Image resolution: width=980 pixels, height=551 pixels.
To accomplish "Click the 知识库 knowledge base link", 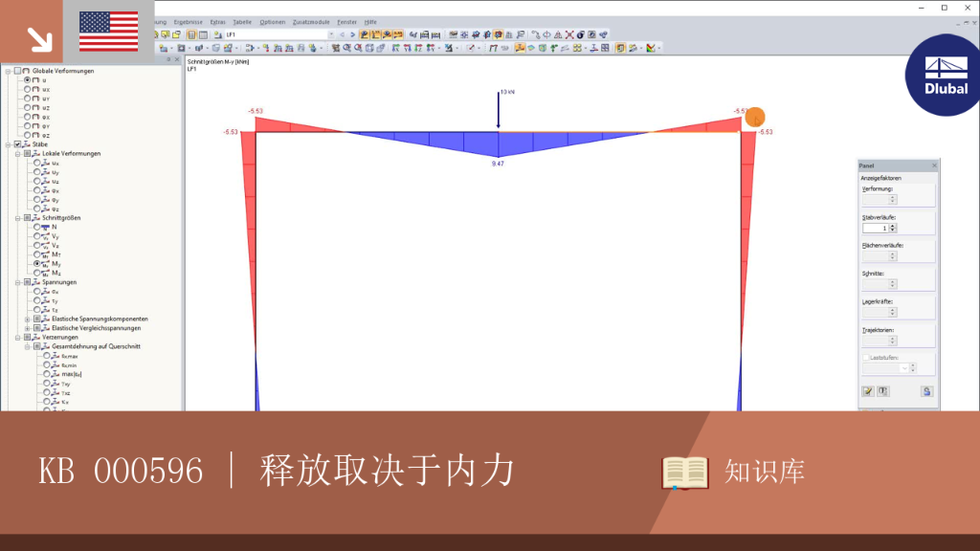I will click(x=765, y=472).
